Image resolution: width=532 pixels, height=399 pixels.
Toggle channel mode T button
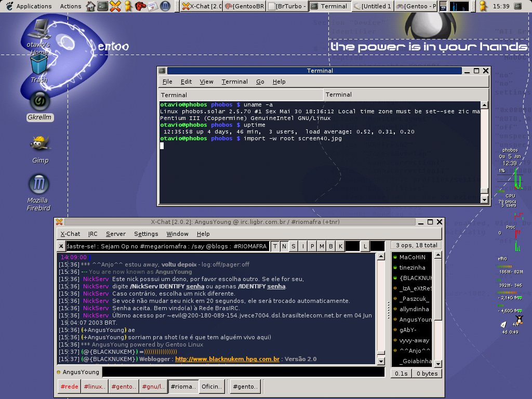pos(275,246)
